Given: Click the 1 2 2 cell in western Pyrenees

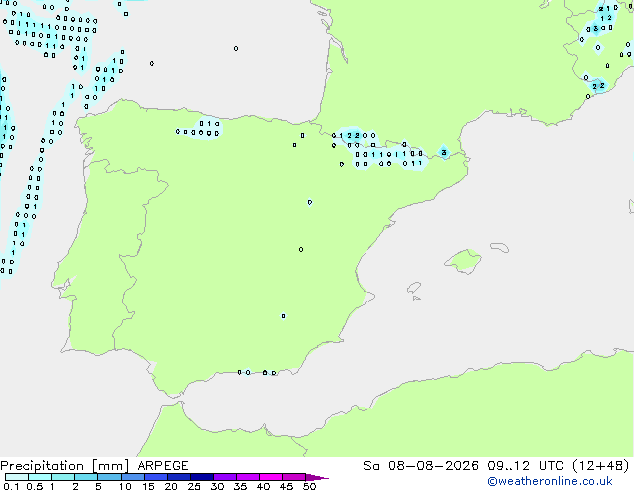Looking at the screenshot, I should (x=349, y=136).
